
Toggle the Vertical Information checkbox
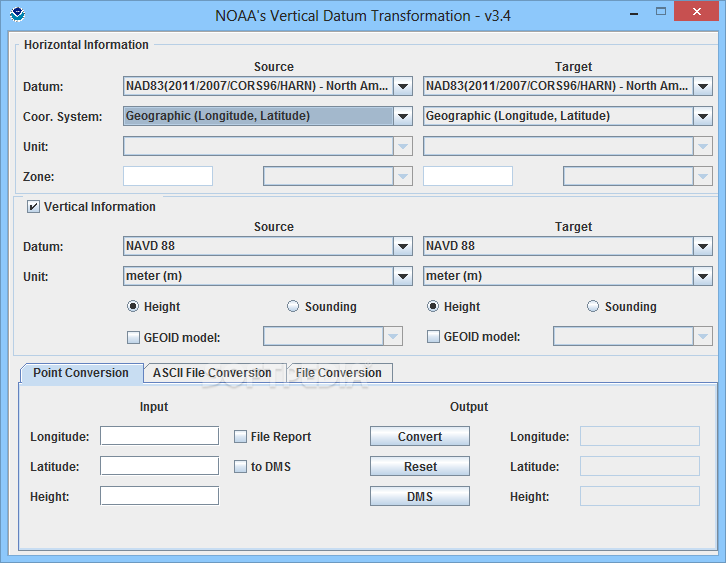tap(33, 206)
